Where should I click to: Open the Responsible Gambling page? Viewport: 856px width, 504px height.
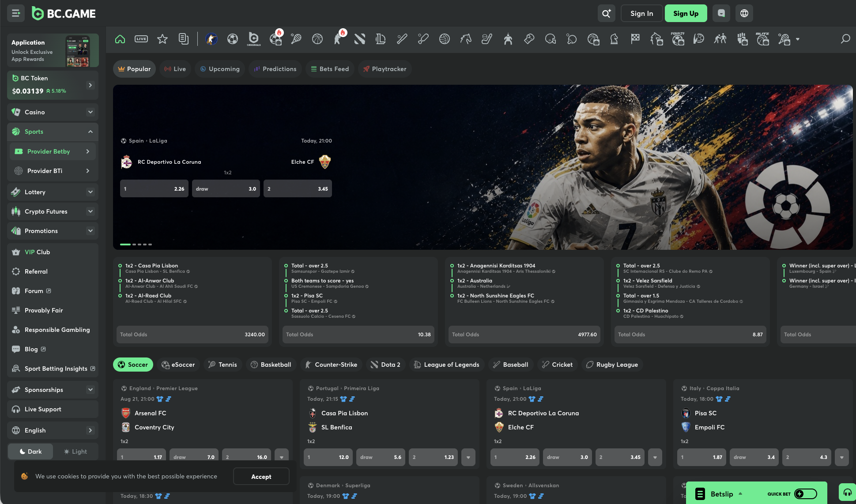pyautogui.click(x=53, y=330)
